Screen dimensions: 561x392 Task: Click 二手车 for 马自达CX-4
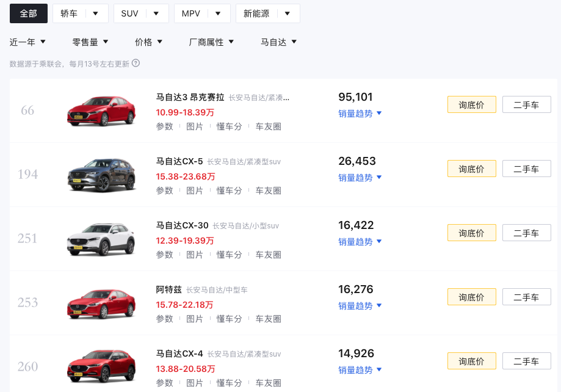tap(527, 361)
